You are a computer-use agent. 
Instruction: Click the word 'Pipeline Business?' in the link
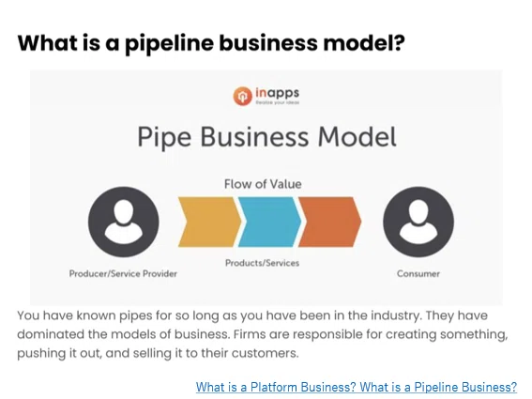click(x=465, y=387)
